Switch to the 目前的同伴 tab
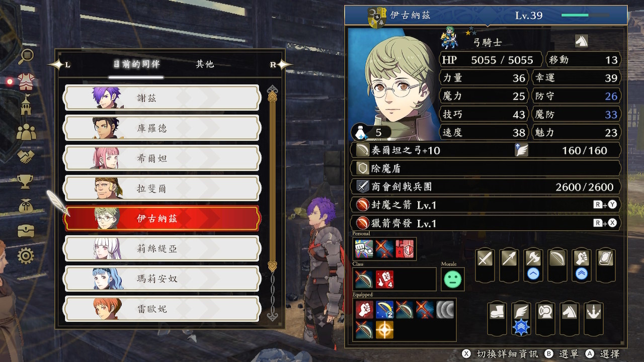Image resolution: width=644 pixels, height=362 pixels. (136, 64)
